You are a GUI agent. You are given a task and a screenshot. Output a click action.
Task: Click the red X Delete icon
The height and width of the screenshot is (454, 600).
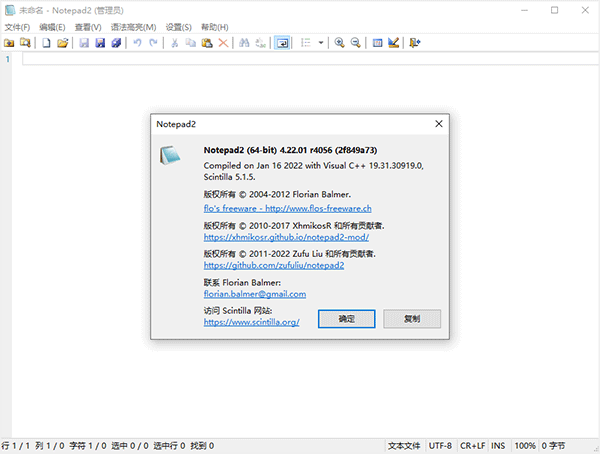tap(223, 43)
